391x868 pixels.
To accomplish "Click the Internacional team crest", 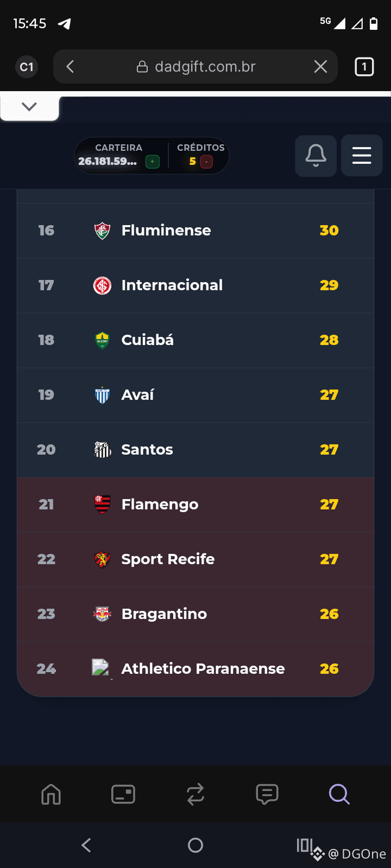I will tap(102, 285).
